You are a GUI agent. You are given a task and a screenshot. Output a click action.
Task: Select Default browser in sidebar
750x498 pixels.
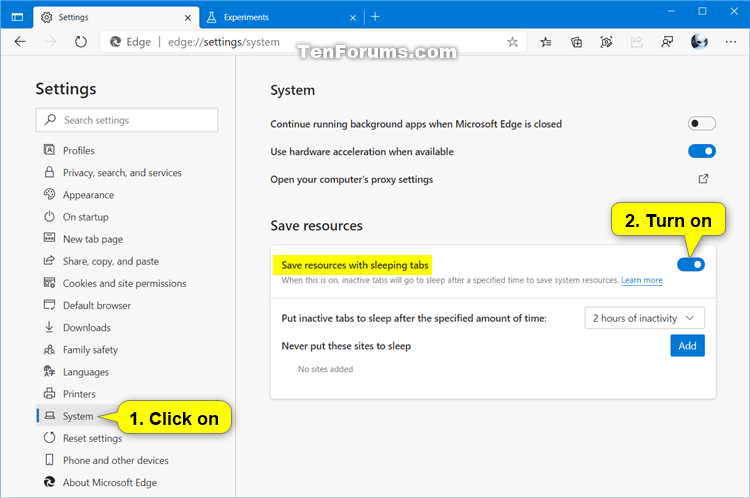97,305
